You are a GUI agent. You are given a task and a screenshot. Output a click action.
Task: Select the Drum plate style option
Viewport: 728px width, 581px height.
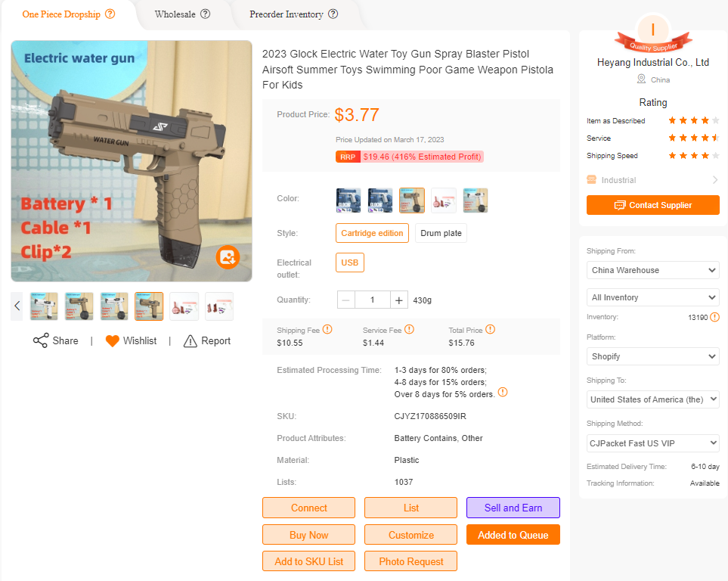pos(441,233)
